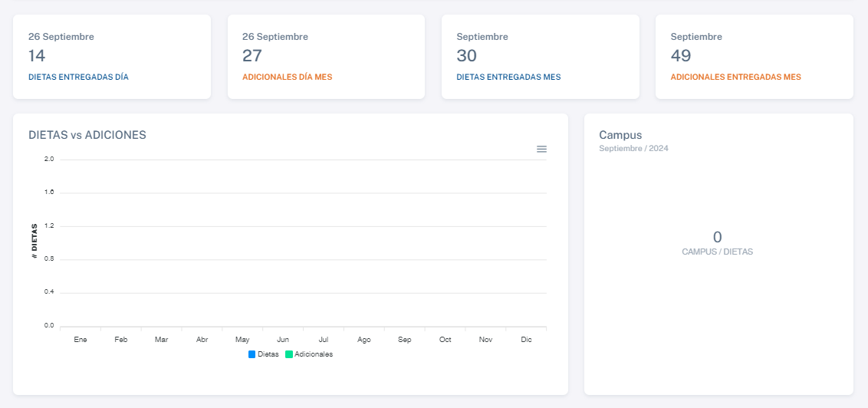Click the Campus panel heading
The image size is (868, 408).
(620, 135)
